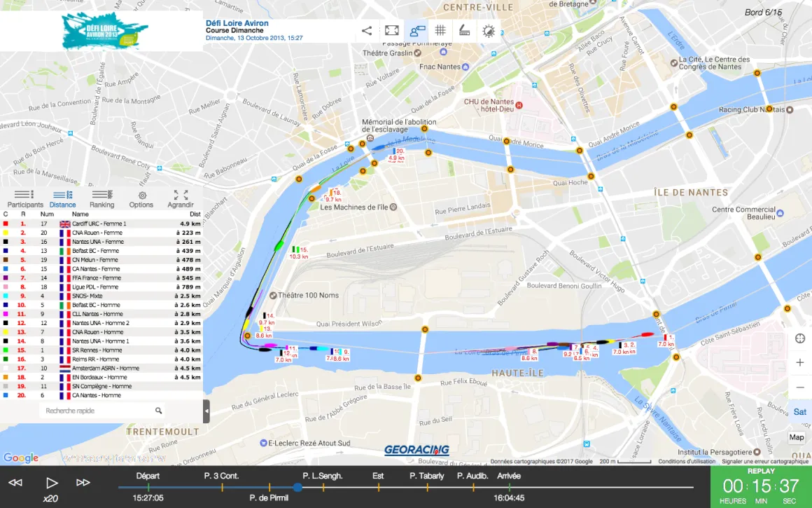Toggle the grid overlay icon
The image size is (812, 508).
(440, 31)
